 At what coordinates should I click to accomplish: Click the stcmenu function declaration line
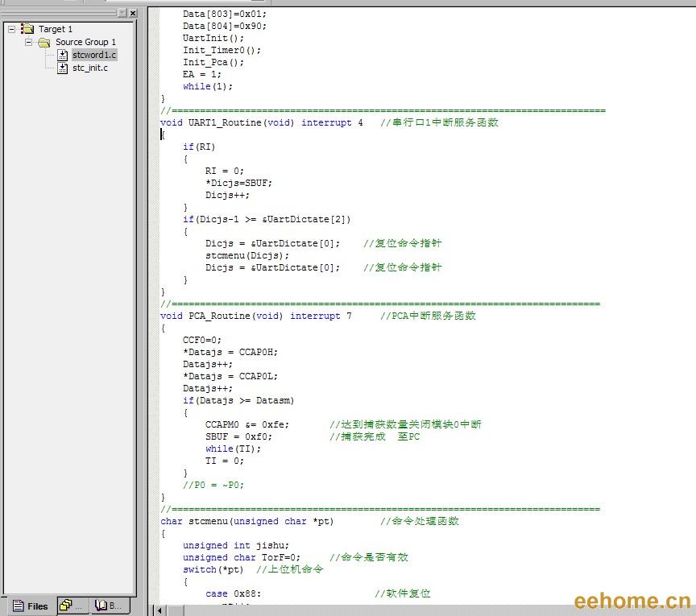(246, 522)
